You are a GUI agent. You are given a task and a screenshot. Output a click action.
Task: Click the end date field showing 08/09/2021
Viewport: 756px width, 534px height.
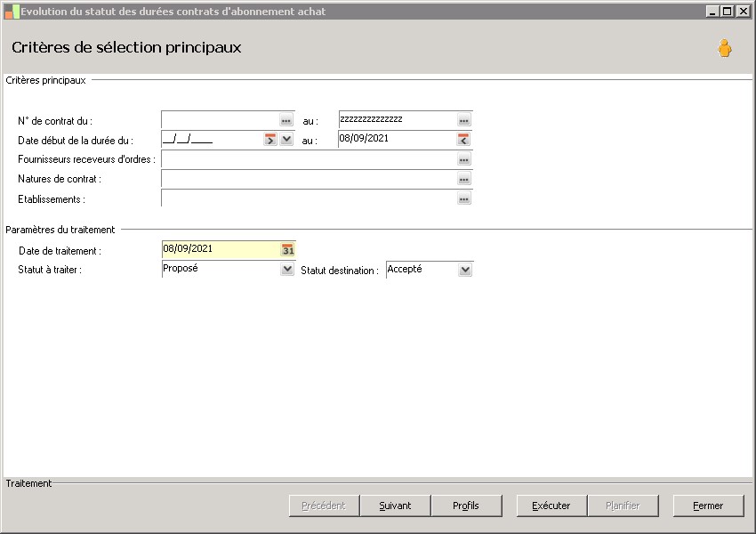(398, 140)
